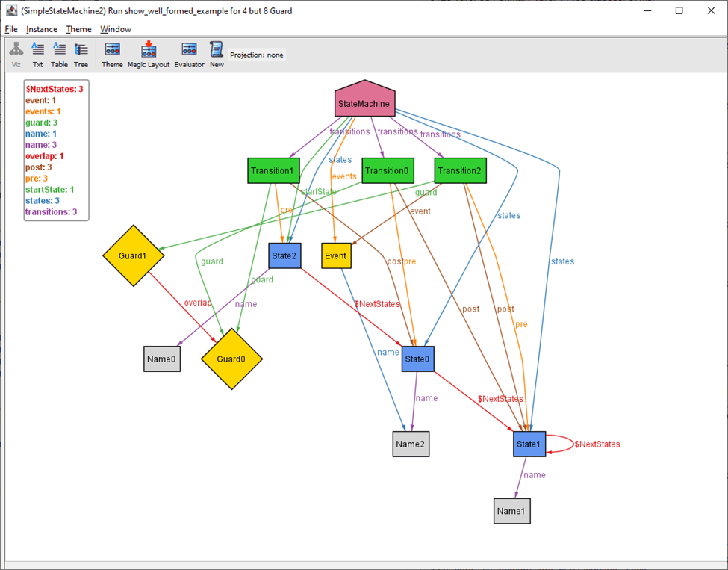Image resolution: width=728 pixels, height=570 pixels.
Task: Launch the Evaluator tool
Action: coord(189,55)
